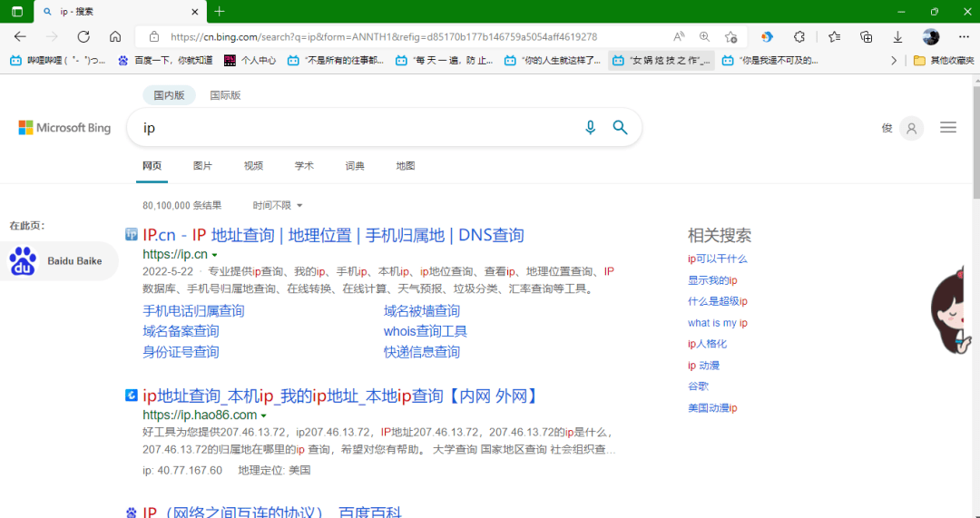Expand the https://ip.cn dropdown arrow
The width and height of the screenshot is (980, 518).
pyautogui.click(x=214, y=255)
